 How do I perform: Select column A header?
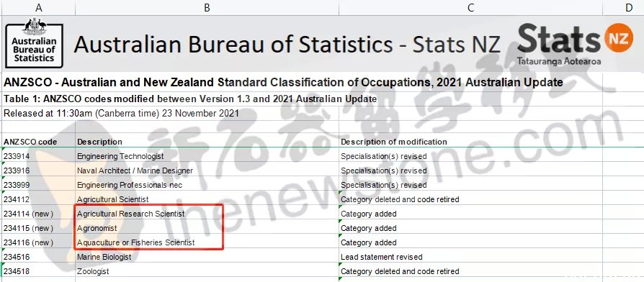click(x=39, y=7)
